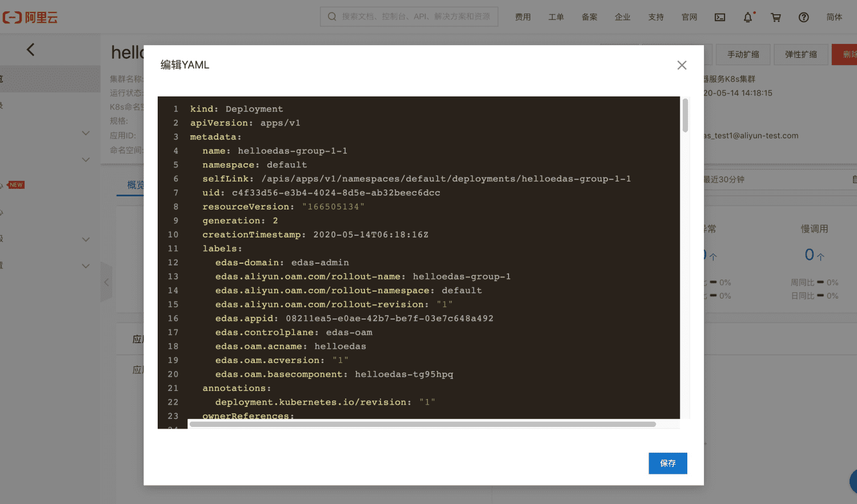
Task: Click the 弹性扩缩 button
Action: pos(801,54)
